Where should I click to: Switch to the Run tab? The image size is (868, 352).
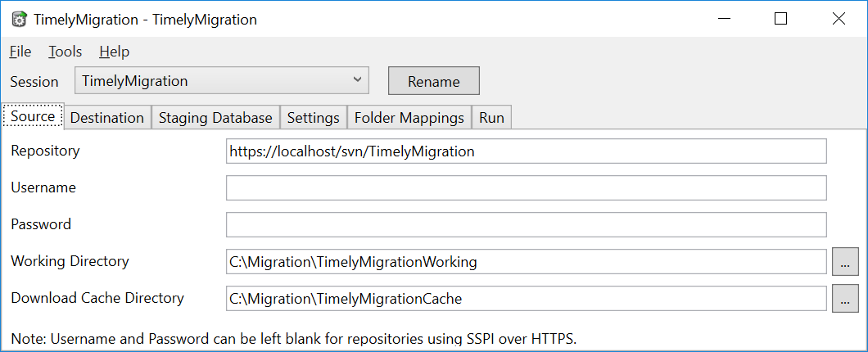pyautogui.click(x=491, y=117)
